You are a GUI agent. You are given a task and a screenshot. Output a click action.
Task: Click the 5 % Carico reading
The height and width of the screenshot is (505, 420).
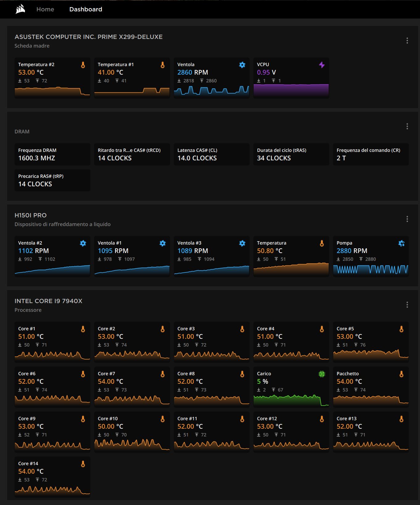point(262,381)
